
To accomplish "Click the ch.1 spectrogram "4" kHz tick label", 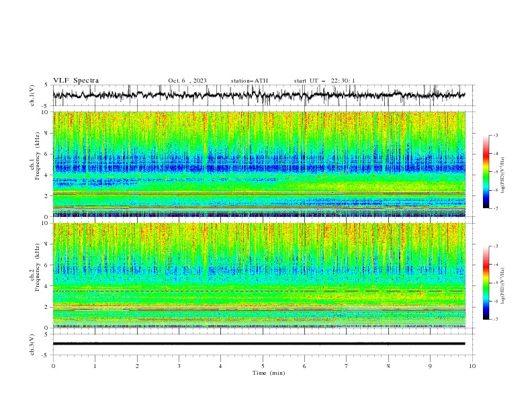I will (47, 175).
